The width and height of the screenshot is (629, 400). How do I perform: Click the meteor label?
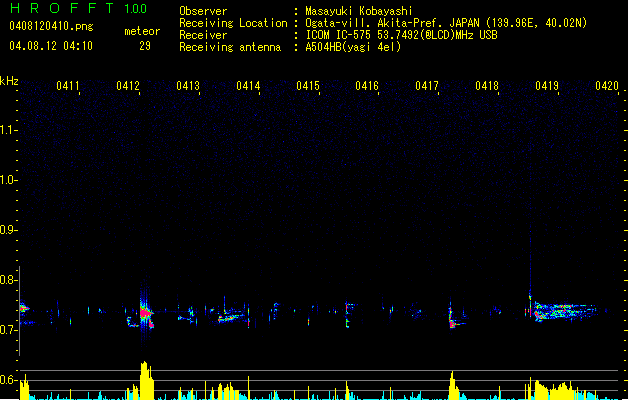point(142,31)
